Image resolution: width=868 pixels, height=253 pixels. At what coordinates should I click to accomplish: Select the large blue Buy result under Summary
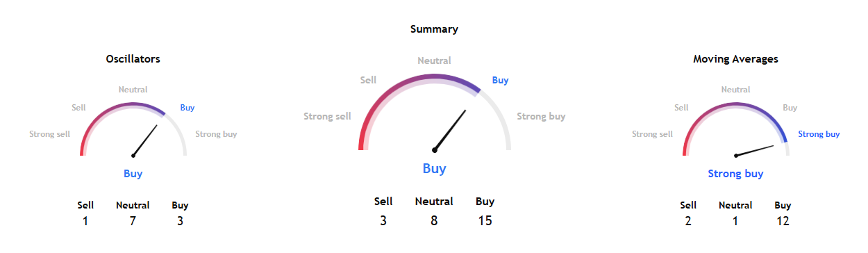point(435,168)
